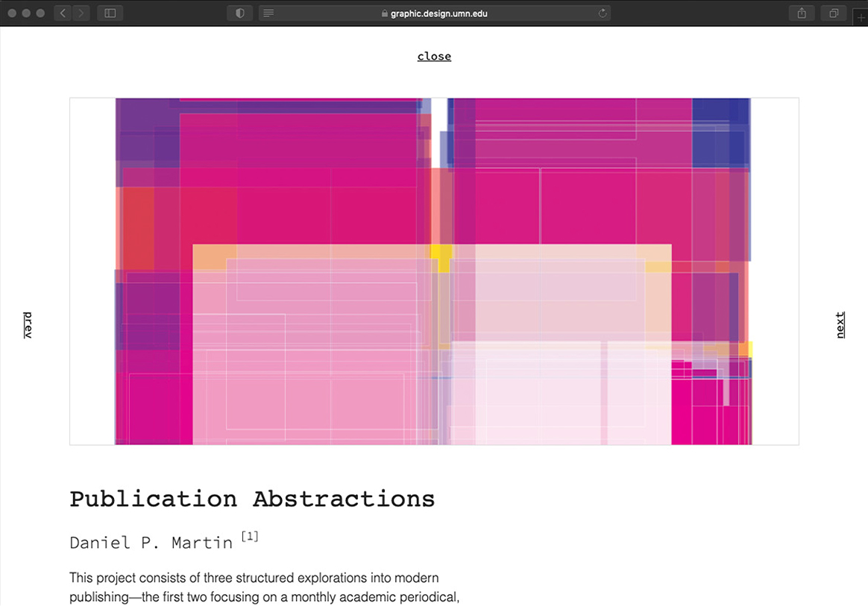Image resolution: width=868 pixels, height=606 pixels.
Task: Go to the next project link
Action: [840, 325]
